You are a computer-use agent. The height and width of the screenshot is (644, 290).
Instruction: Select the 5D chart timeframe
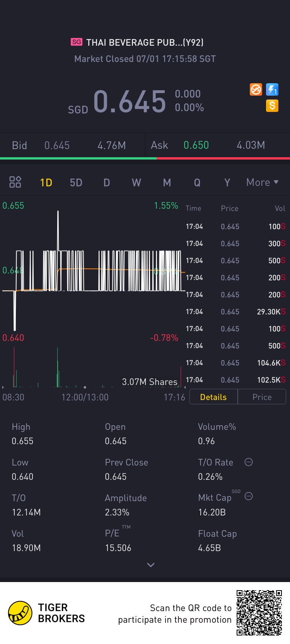76,182
